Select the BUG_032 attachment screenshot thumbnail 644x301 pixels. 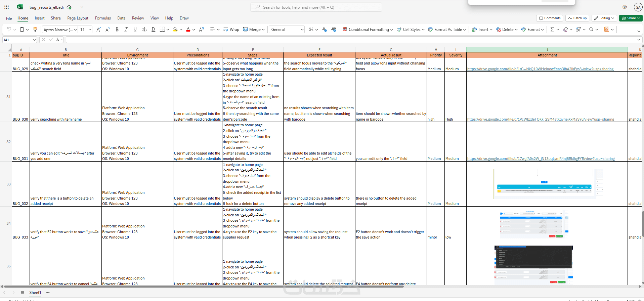(x=548, y=184)
